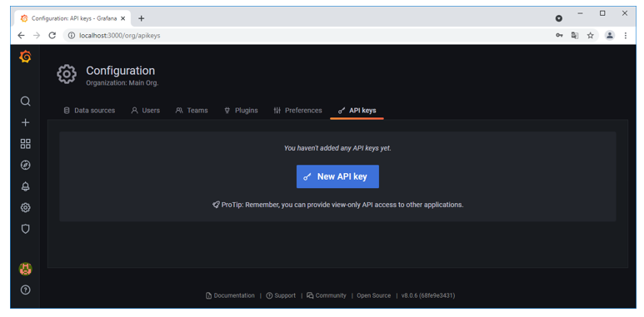Open the Help question mark icon
Image resolution: width=644 pixels, height=317 pixels.
pos(26,290)
